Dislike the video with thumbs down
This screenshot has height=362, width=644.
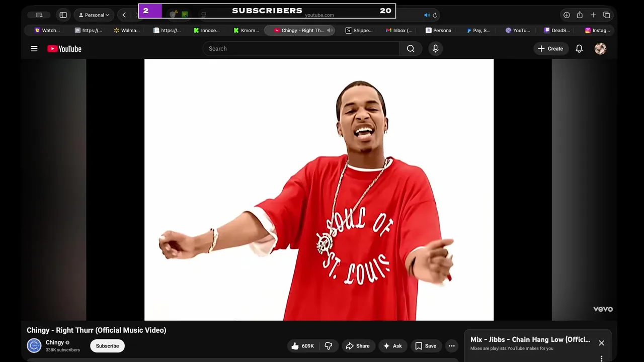[x=329, y=346]
